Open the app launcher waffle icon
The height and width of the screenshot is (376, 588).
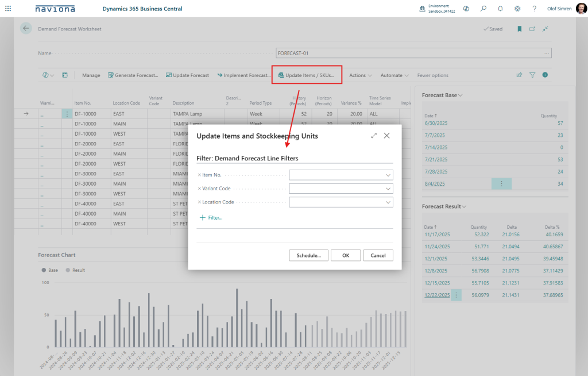click(7, 9)
